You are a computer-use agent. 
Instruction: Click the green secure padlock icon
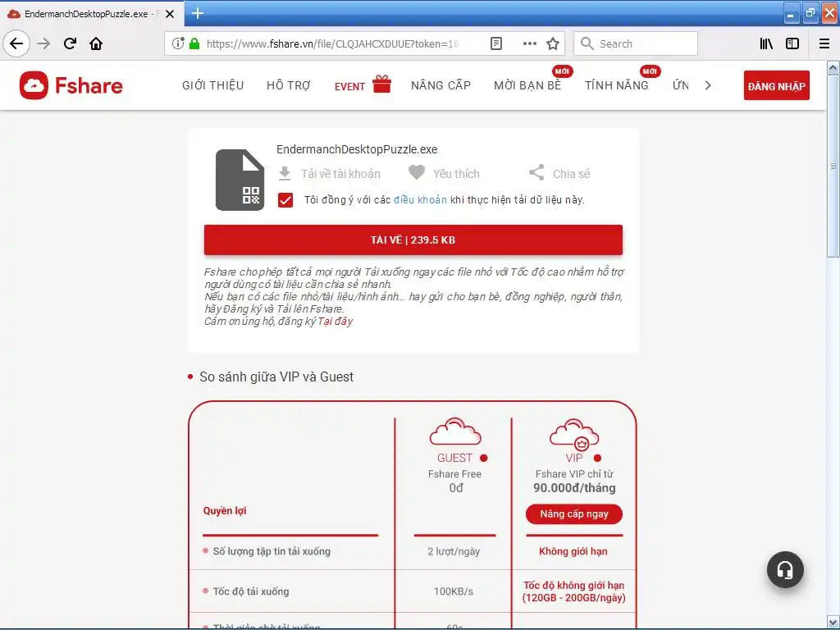click(194, 43)
